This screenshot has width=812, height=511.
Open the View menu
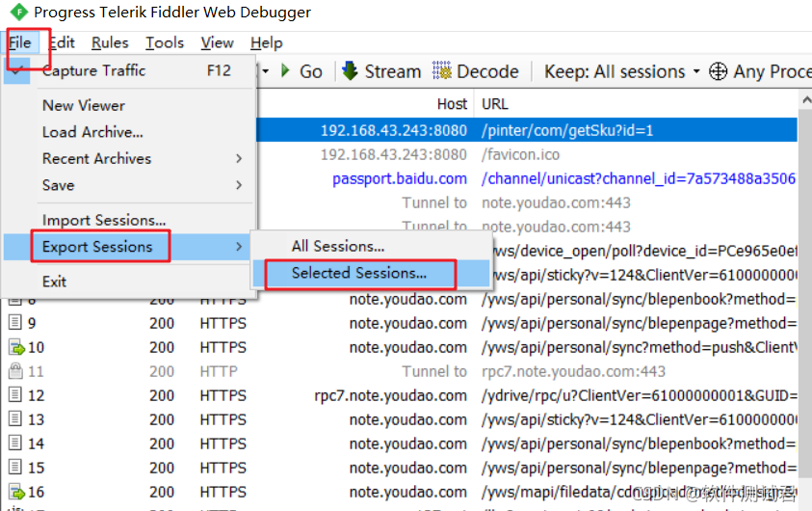(x=217, y=42)
